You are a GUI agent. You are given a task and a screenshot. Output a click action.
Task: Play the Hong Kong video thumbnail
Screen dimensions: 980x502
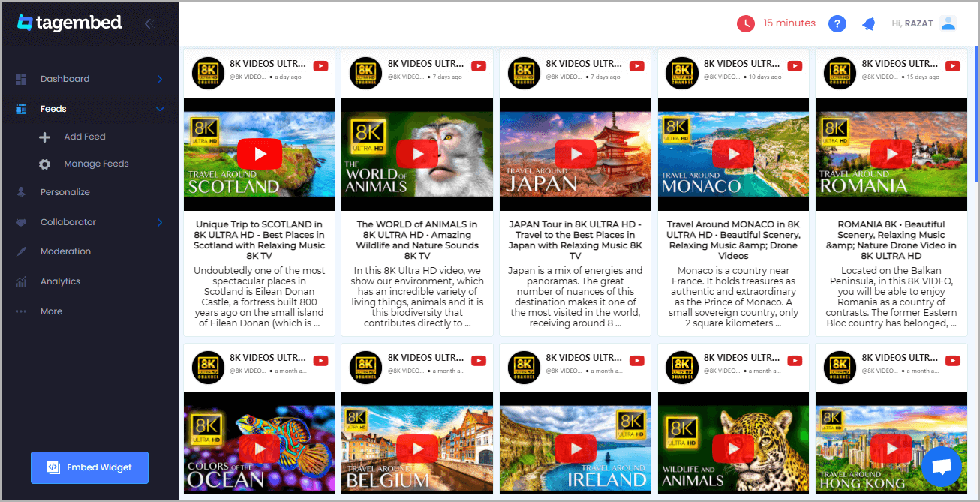(891, 448)
